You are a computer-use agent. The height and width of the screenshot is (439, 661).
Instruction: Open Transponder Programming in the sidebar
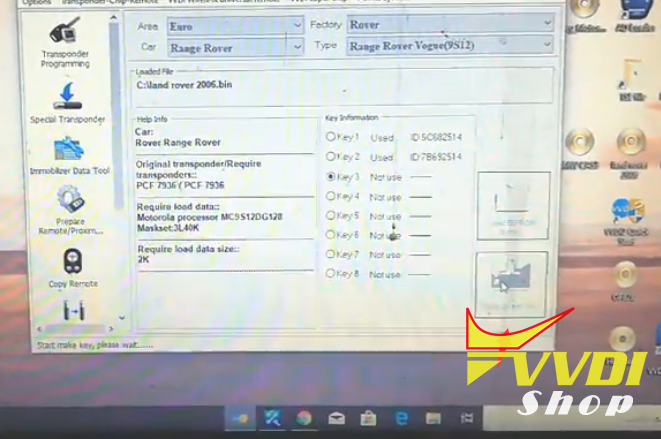[65, 42]
